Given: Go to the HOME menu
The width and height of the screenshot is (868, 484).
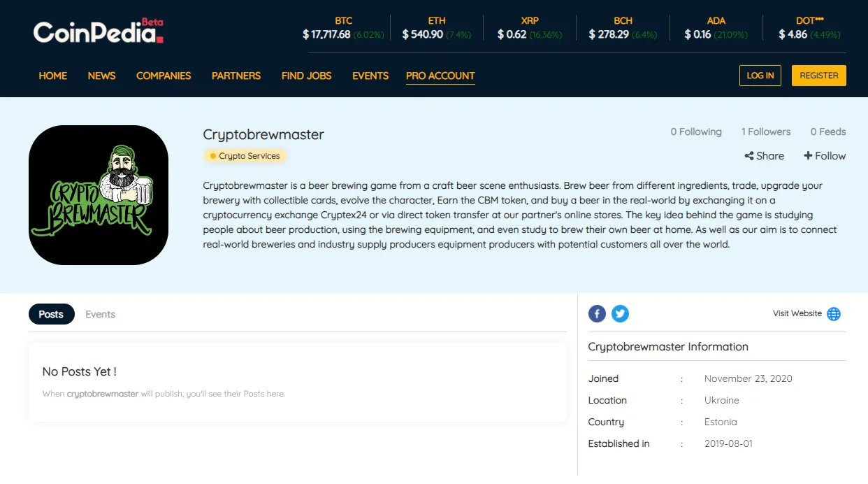Looking at the screenshot, I should 53,76.
